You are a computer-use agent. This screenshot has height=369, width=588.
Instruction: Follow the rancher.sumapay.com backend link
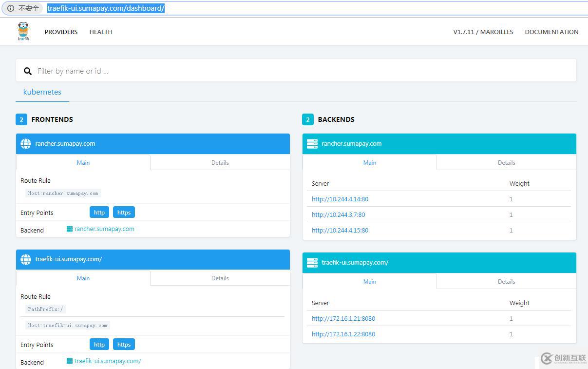pyautogui.click(x=104, y=229)
